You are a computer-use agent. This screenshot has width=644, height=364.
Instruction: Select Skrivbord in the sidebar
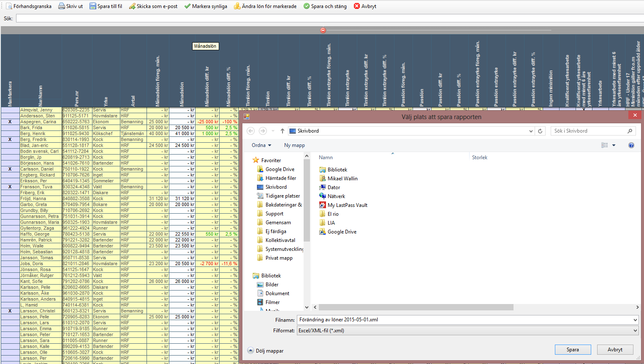[272, 187]
